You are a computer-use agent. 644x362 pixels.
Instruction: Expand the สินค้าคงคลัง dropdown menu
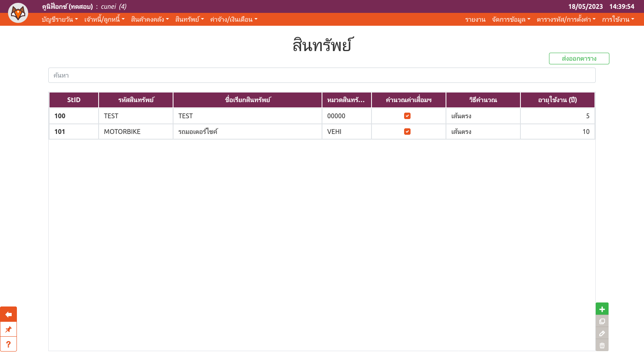coord(150,19)
